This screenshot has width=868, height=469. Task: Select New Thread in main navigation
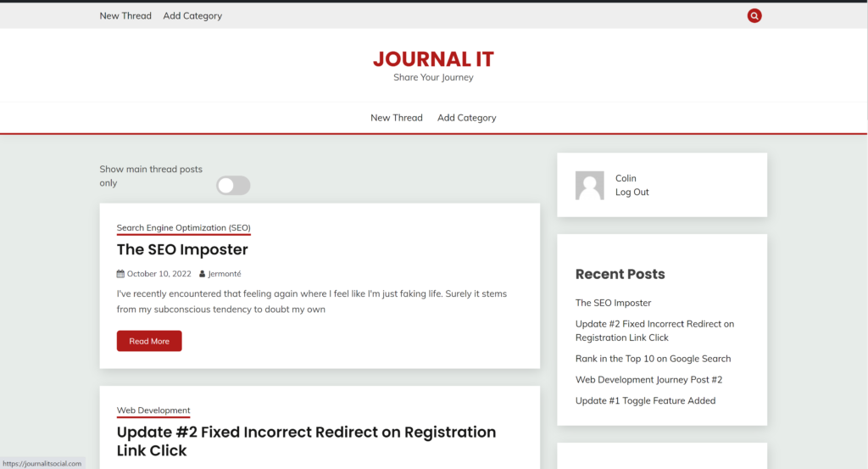point(396,118)
